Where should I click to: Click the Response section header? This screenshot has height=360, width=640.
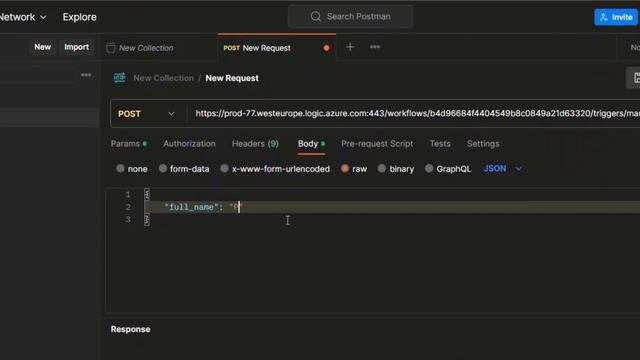pos(130,329)
